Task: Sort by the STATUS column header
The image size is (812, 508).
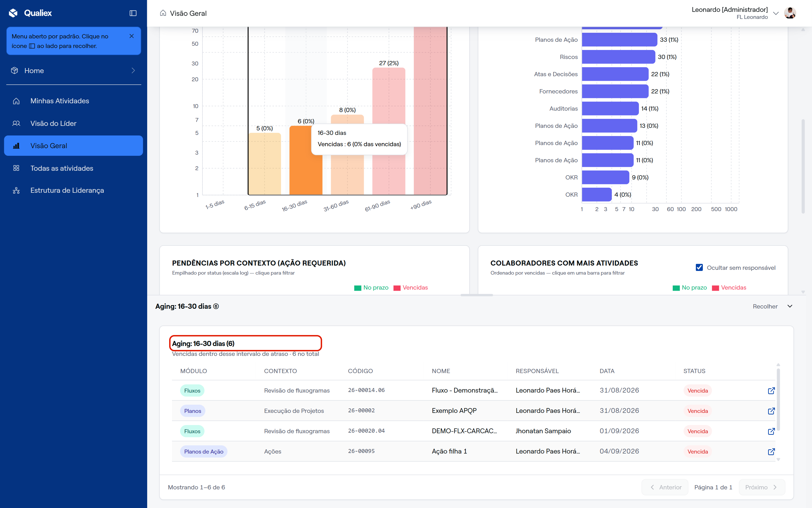Action: pos(694,371)
